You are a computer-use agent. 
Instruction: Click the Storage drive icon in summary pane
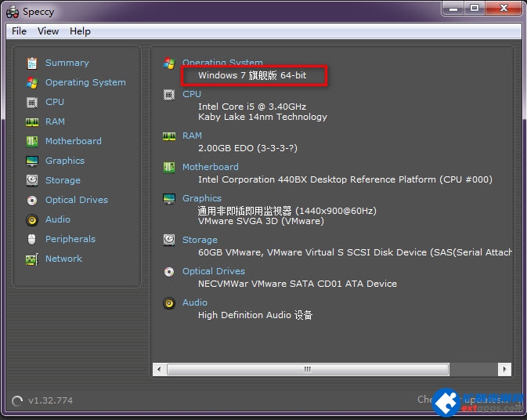(169, 240)
